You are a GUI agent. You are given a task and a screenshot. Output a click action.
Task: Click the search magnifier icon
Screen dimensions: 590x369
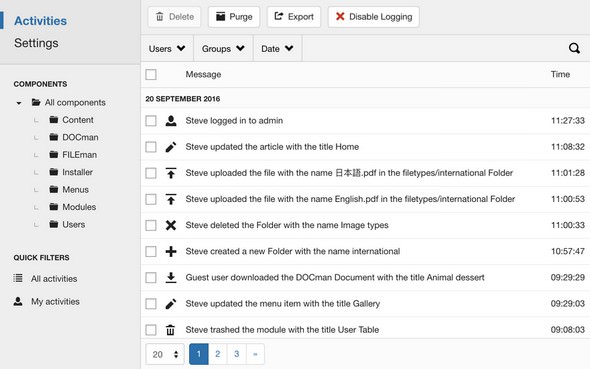click(574, 48)
